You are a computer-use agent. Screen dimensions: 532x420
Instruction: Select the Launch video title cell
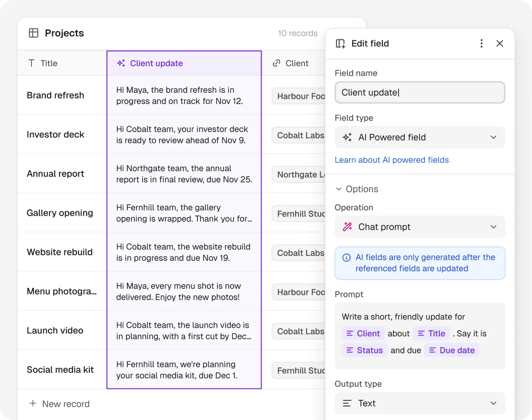62,330
